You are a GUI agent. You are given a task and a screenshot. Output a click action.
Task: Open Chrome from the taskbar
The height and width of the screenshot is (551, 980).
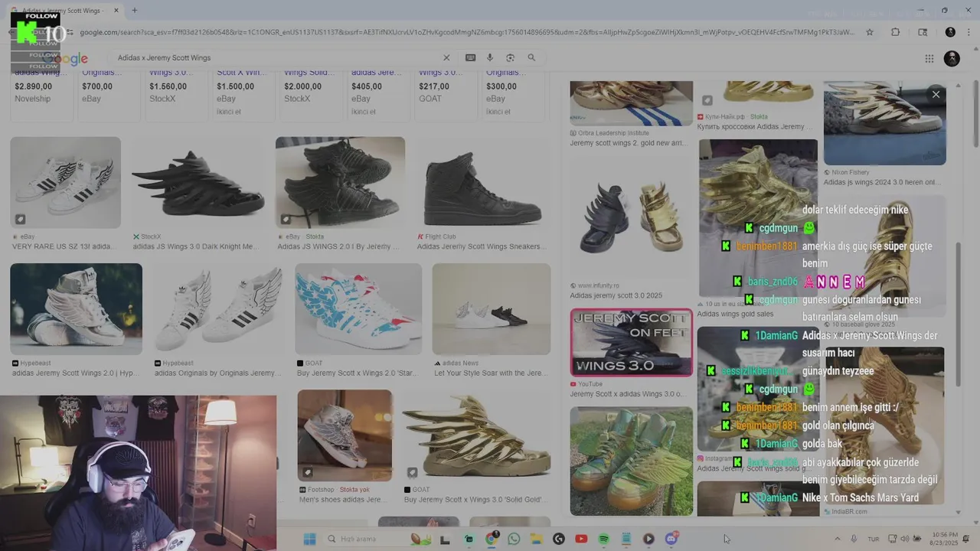tap(492, 539)
